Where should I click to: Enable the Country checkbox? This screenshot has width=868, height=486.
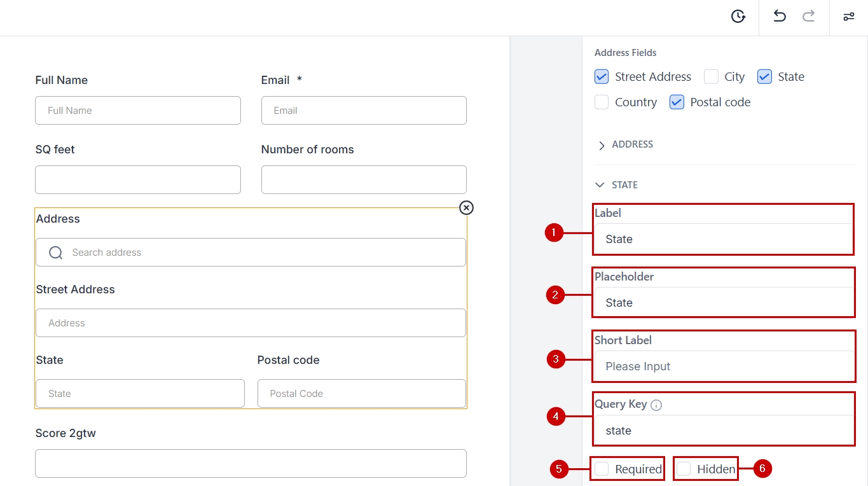[602, 102]
